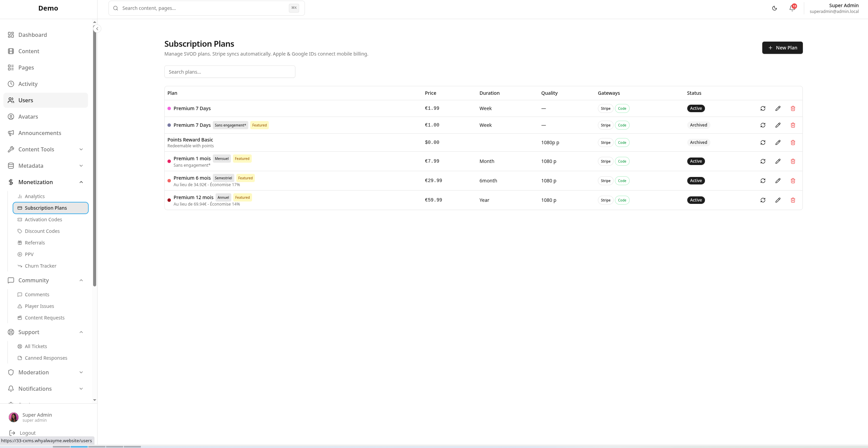
Task: Open the Dashboard from the sidebar
Action: (32, 35)
